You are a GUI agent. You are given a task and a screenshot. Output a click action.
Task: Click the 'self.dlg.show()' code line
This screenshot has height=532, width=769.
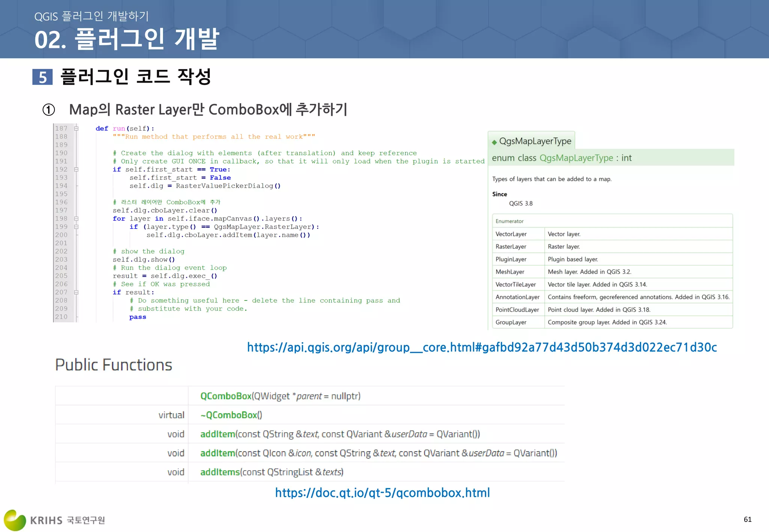coord(144,260)
